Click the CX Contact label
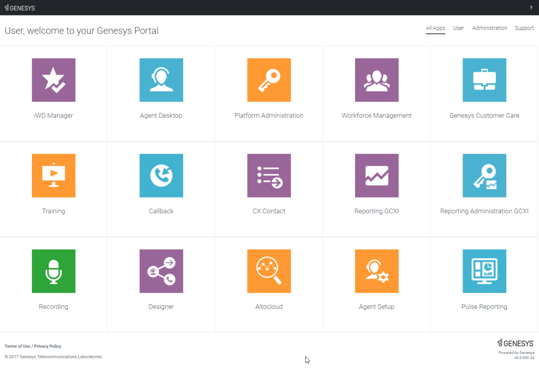This screenshot has height=392, width=539. [269, 211]
